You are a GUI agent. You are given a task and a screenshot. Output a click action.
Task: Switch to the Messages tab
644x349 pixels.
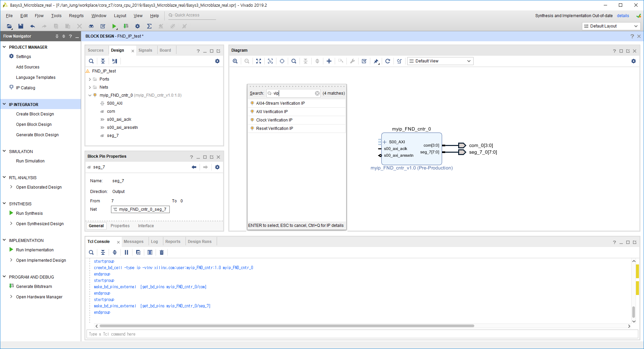(133, 242)
